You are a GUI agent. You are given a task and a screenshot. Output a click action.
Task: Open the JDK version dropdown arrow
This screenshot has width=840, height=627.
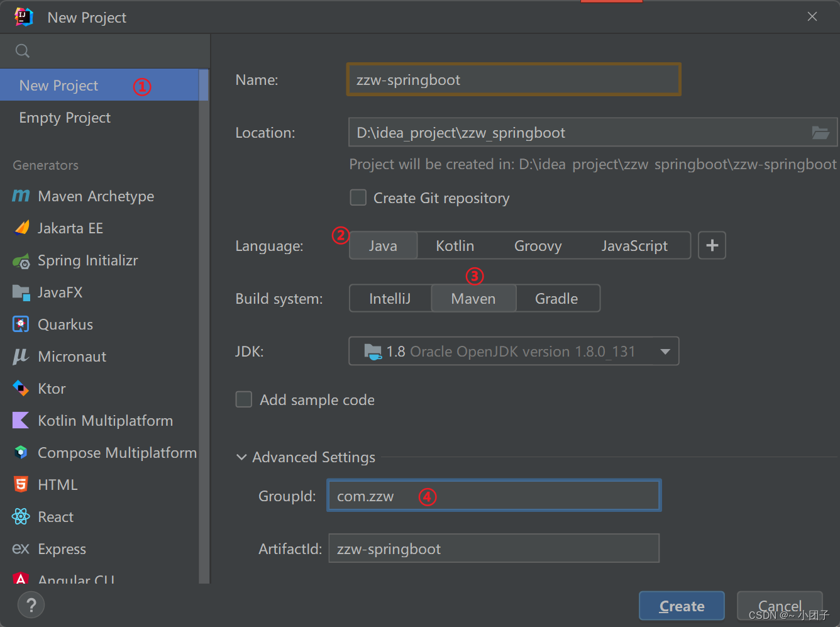(x=665, y=352)
